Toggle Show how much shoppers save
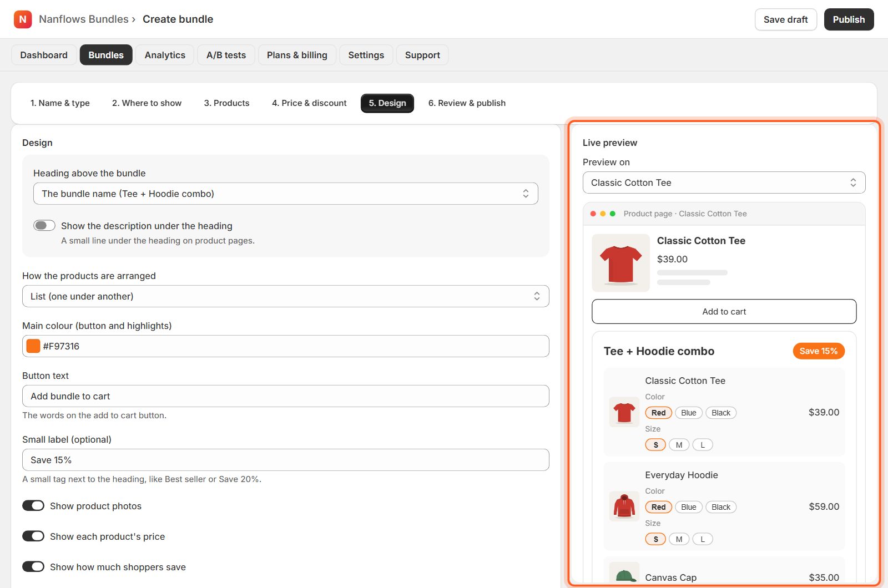 tap(33, 566)
